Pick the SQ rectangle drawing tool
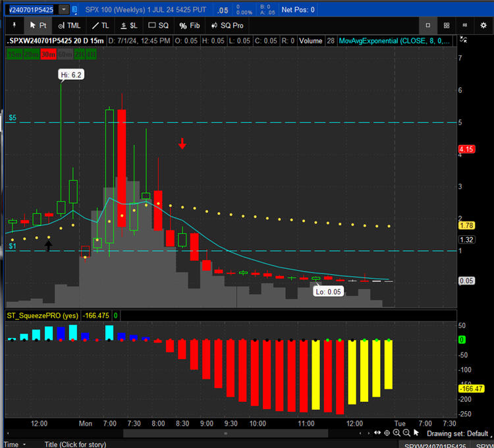This screenshot has height=448, width=494. click(x=158, y=25)
